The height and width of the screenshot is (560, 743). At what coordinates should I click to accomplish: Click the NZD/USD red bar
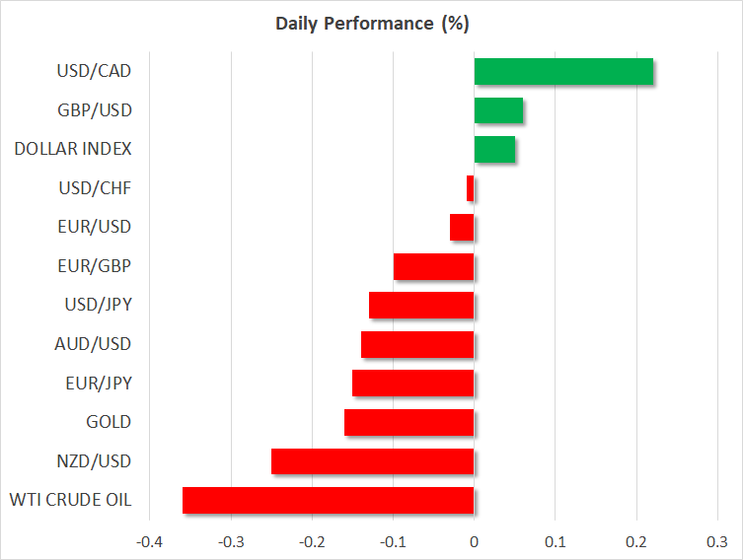[x=373, y=461]
